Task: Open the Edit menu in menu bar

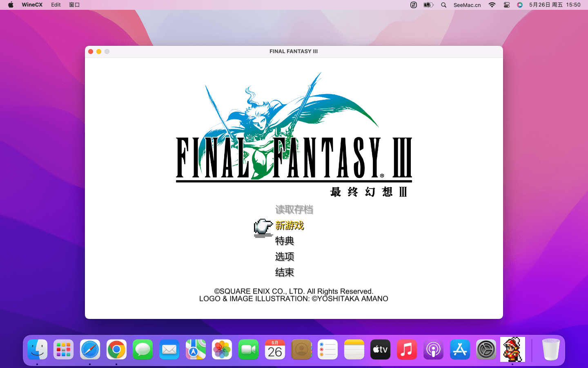Action: pos(56,5)
